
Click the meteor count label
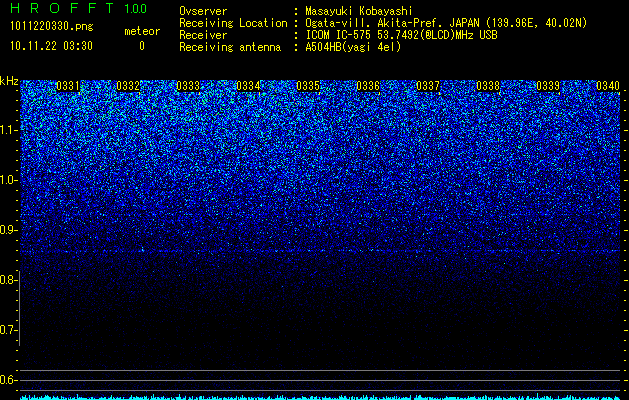pos(142,31)
